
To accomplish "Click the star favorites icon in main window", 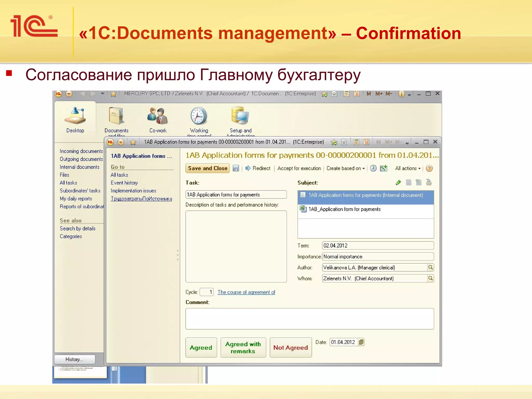I will pyautogui.click(x=113, y=94).
